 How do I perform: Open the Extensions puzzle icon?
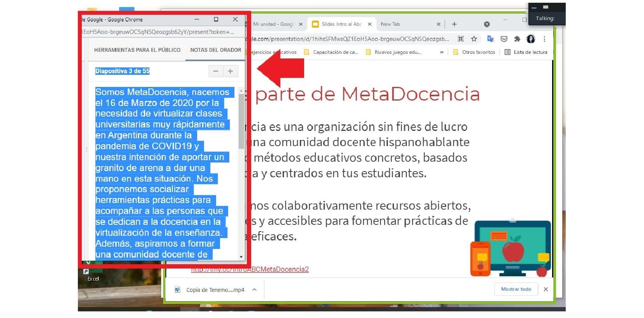517,39
